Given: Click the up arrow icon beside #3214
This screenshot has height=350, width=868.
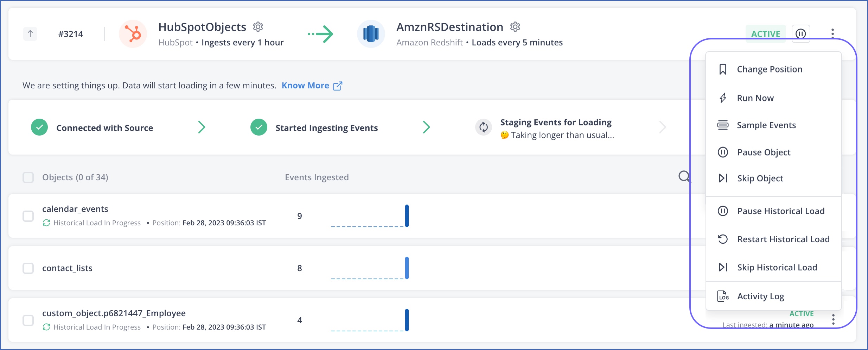Looking at the screenshot, I should coord(30,34).
